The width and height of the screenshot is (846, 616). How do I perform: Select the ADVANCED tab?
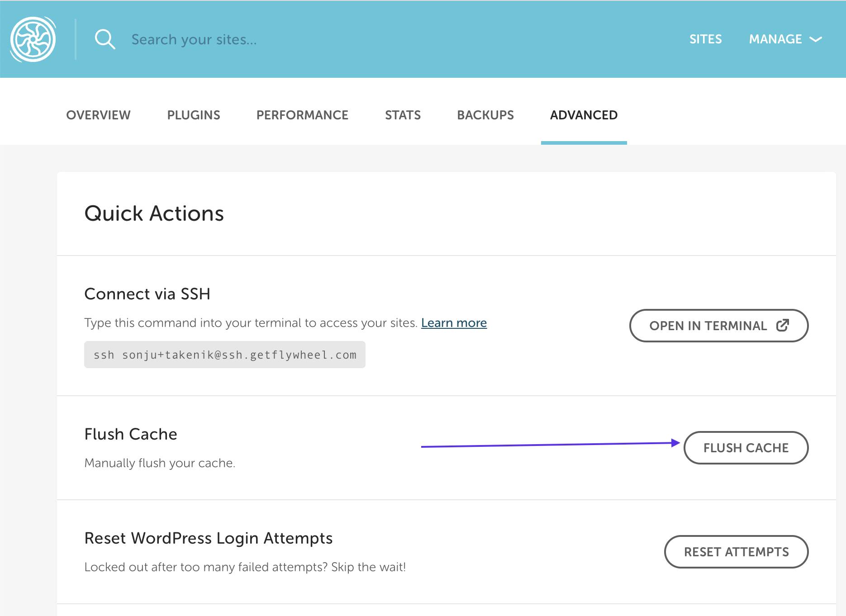click(x=584, y=115)
